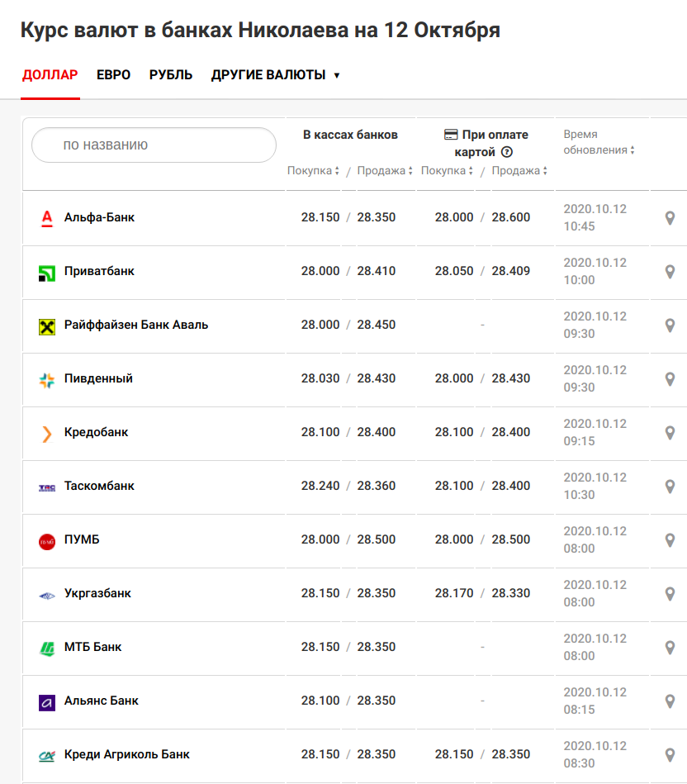
Task: Sort by cash desk Покупка rate
Action: click(x=313, y=170)
